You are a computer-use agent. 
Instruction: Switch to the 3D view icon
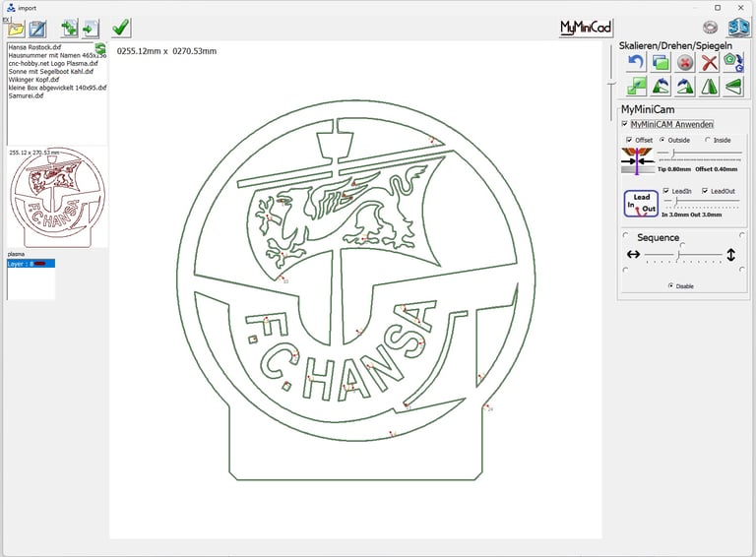pos(738,28)
